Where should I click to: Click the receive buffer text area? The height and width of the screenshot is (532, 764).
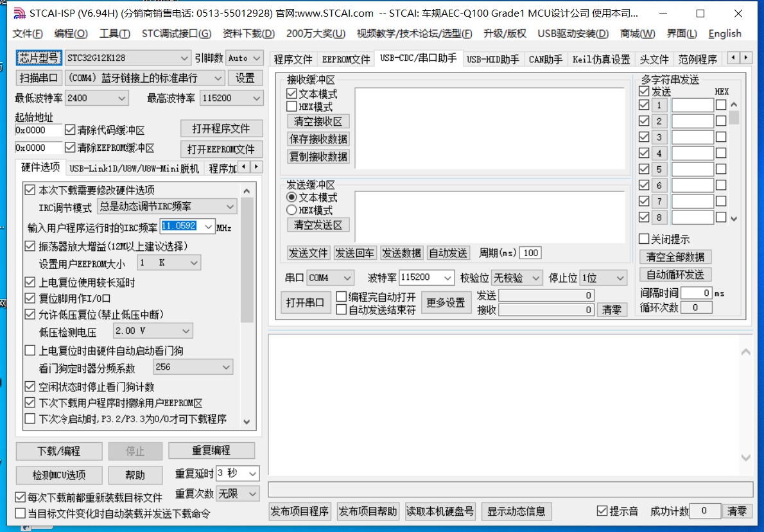coord(490,128)
